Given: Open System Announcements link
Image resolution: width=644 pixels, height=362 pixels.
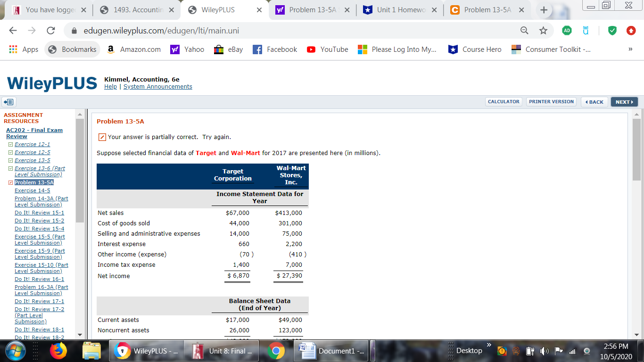Looking at the screenshot, I should tap(158, 87).
